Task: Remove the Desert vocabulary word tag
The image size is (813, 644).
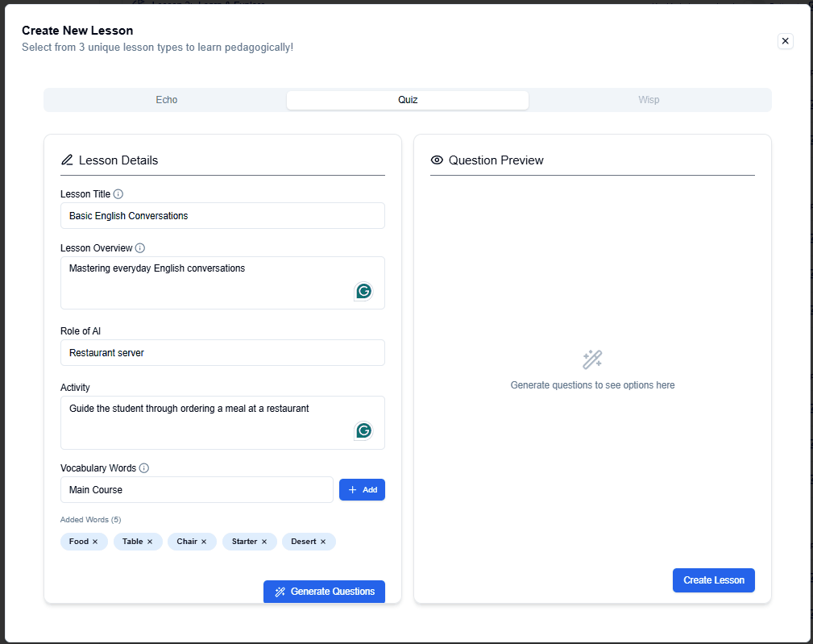Action: 323,542
